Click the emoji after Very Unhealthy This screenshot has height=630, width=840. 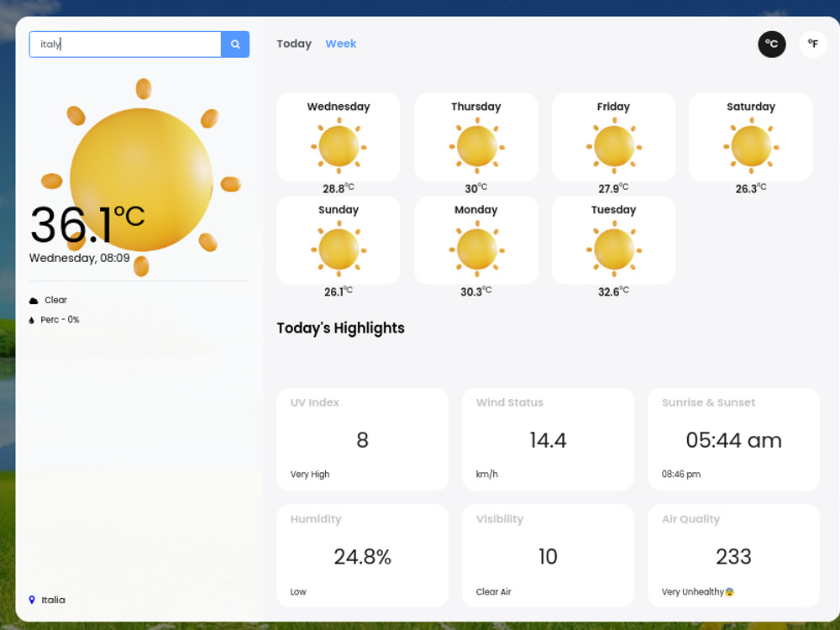point(729,592)
